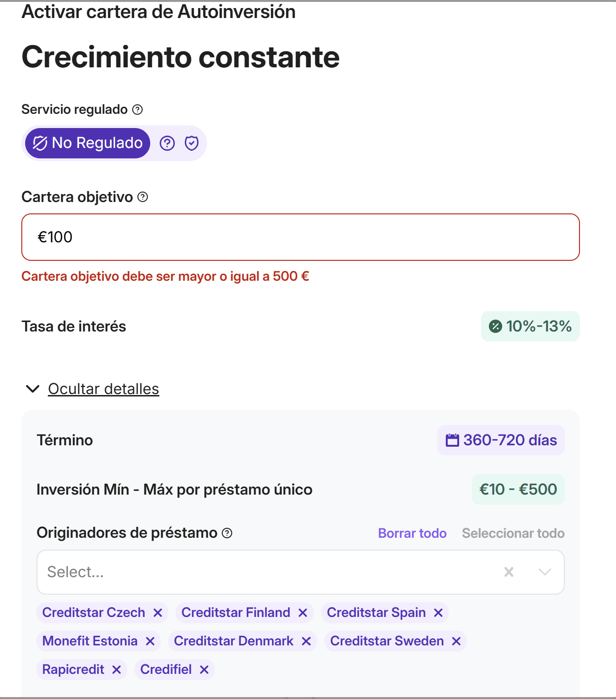This screenshot has height=699, width=616.
Task: Select the question-mark option in regulation toggle
Action: 167,143
